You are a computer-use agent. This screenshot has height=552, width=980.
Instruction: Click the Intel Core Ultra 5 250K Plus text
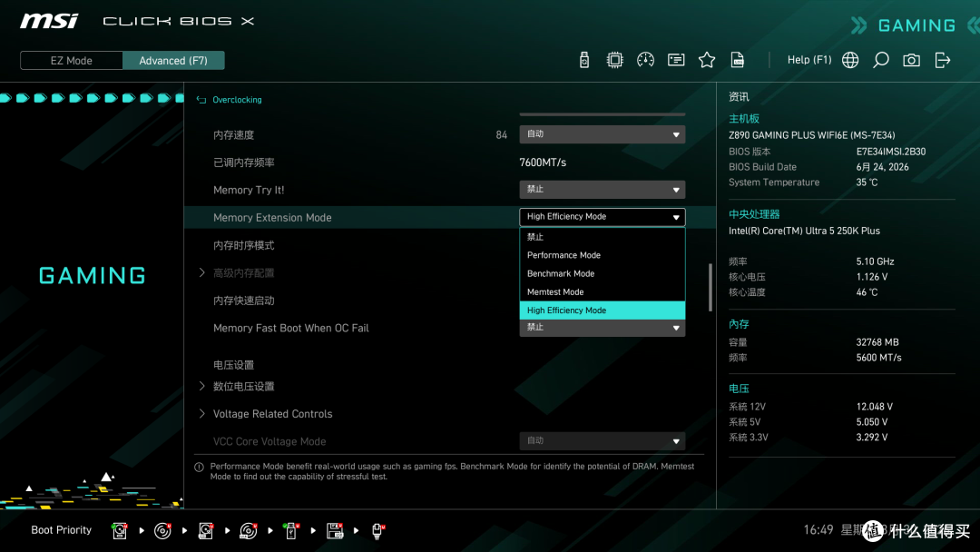(x=804, y=231)
